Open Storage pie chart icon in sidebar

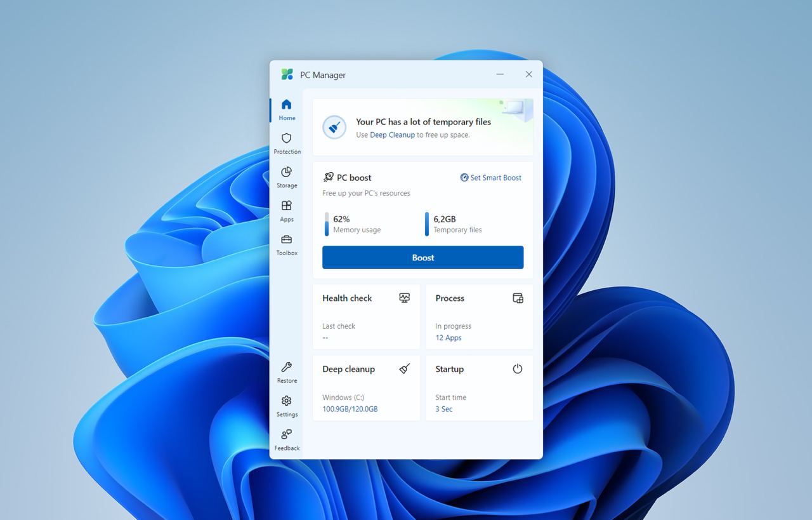pyautogui.click(x=287, y=172)
